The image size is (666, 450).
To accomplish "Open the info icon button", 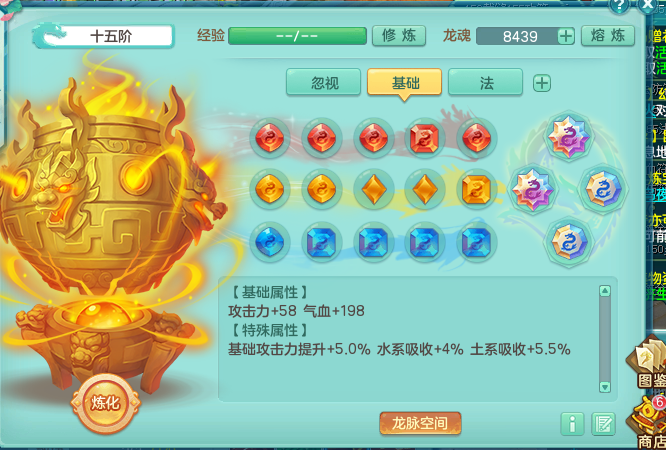I will [572, 424].
